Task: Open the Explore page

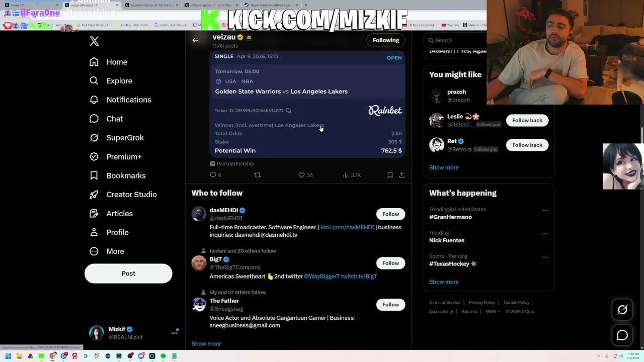Action: [x=111, y=81]
